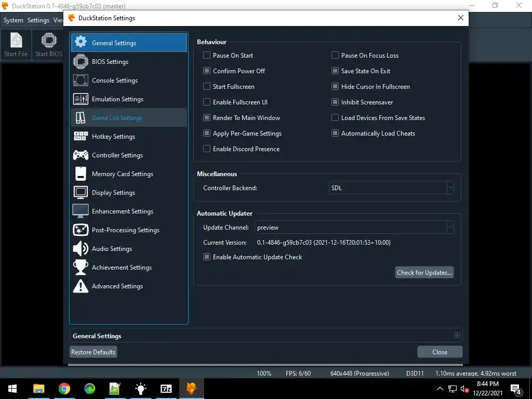Click the current version number text

(x=324, y=242)
